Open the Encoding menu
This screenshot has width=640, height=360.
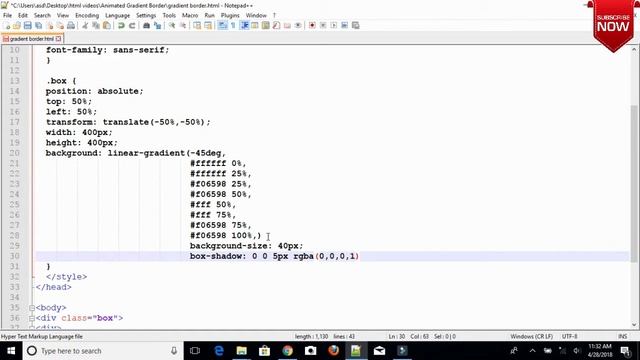[x=87, y=15]
